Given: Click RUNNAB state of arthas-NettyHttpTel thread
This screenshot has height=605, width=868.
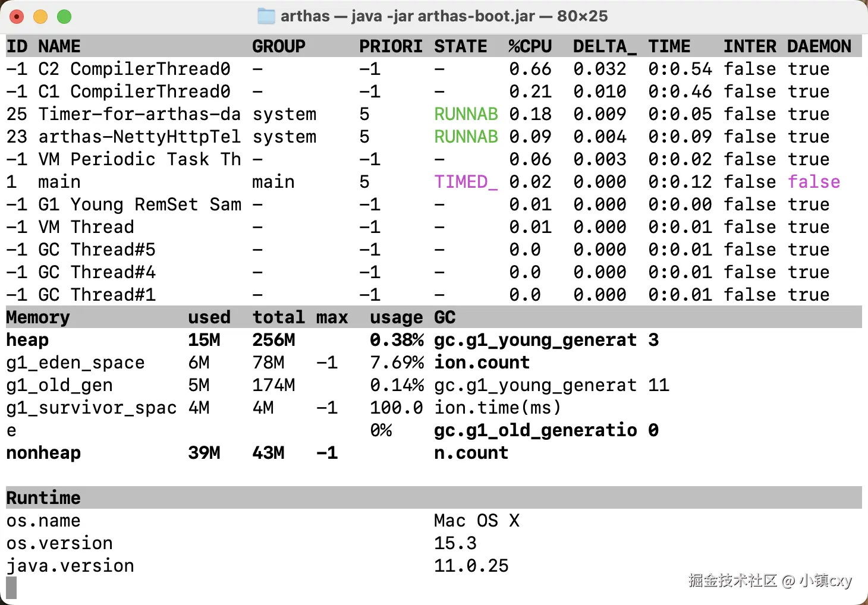Looking at the screenshot, I should (466, 137).
